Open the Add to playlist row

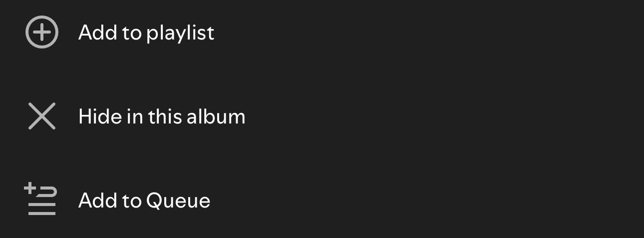[x=146, y=33]
